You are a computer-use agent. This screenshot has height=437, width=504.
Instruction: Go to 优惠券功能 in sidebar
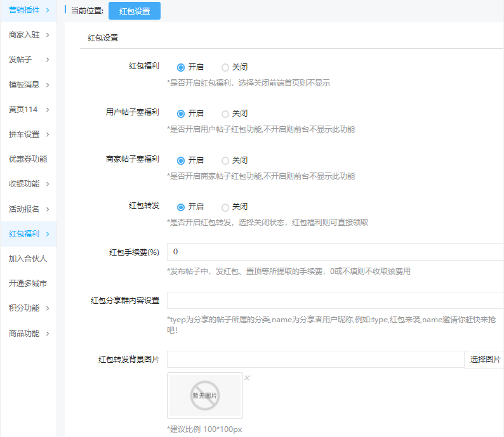pos(29,159)
